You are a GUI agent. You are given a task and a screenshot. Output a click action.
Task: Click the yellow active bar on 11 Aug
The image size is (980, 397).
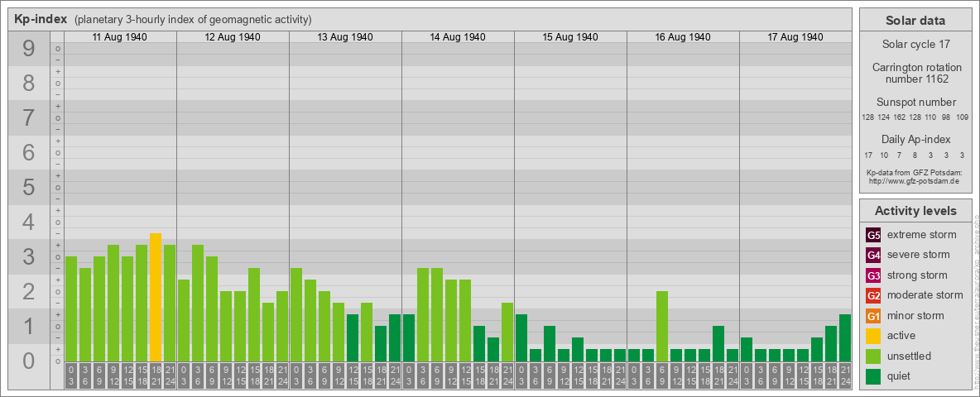(155, 297)
